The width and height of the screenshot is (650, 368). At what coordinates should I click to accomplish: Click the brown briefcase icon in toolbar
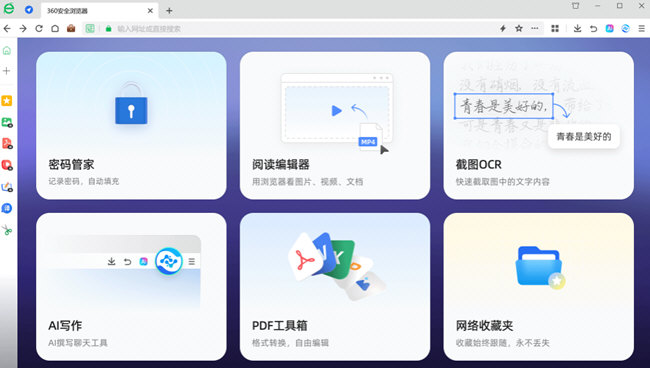pyautogui.click(x=71, y=28)
